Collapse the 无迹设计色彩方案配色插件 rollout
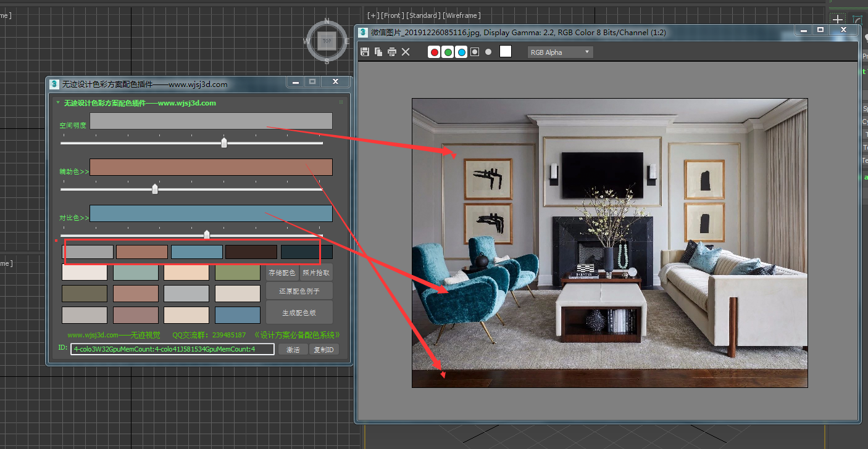The image size is (868, 449). click(x=58, y=103)
